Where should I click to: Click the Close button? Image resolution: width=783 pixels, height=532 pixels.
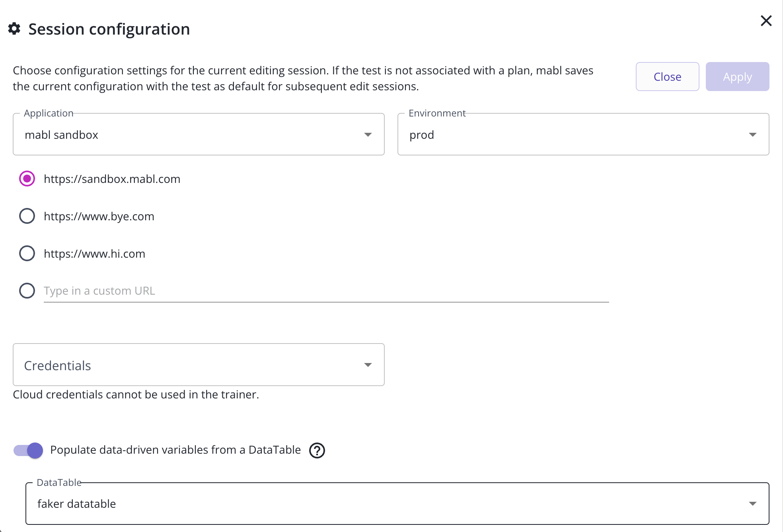(667, 76)
